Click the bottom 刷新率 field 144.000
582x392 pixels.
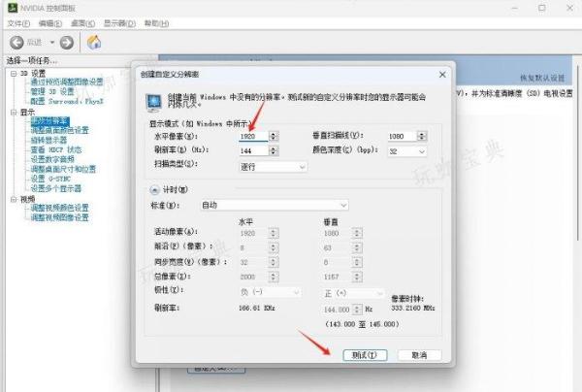click(337, 310)
